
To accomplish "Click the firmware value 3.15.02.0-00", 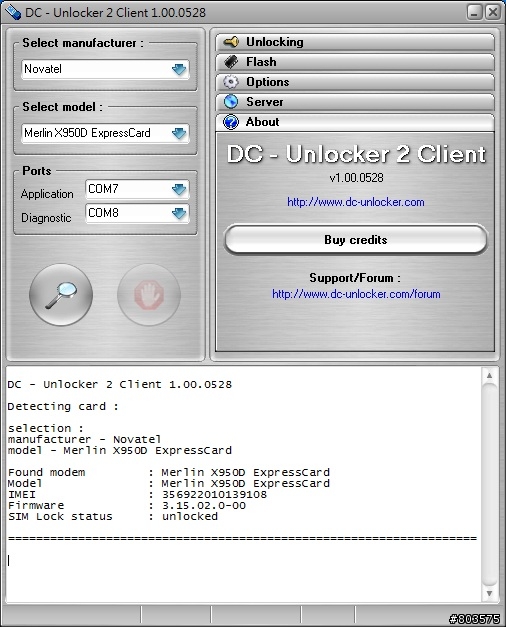I will coord(204,505).
